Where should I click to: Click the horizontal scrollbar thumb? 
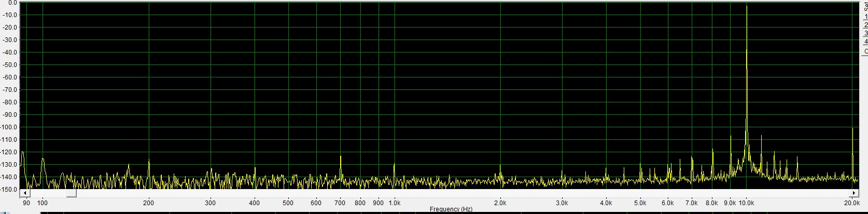click(x=71, y=193)
